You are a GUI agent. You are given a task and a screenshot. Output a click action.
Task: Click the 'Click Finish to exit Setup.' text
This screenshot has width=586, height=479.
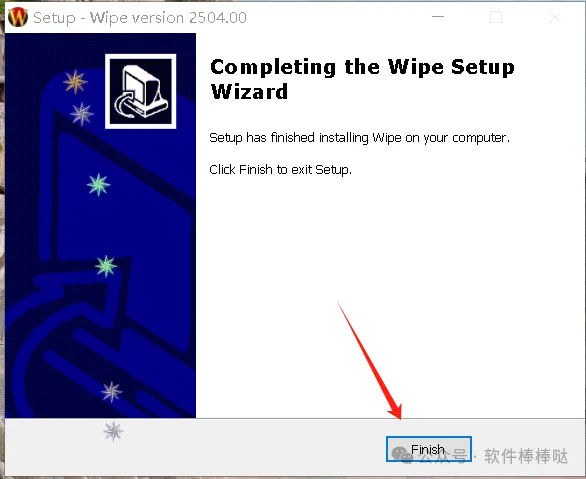pyautogui.click(x=280, y=170)
